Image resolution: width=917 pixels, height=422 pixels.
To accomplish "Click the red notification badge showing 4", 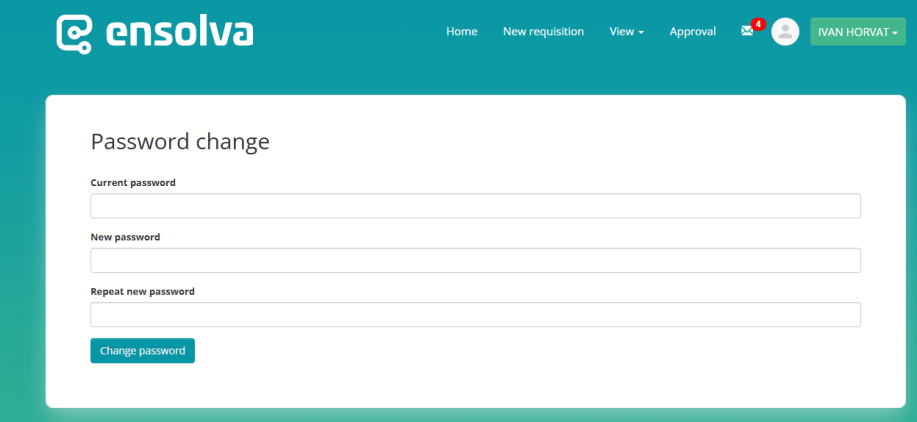I will tap(758, 24).
